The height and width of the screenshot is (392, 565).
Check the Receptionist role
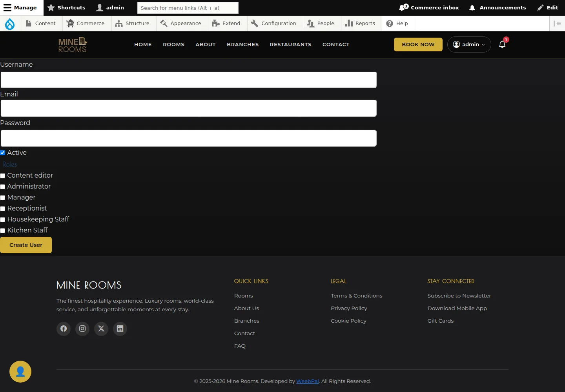[x=3, y=209]
